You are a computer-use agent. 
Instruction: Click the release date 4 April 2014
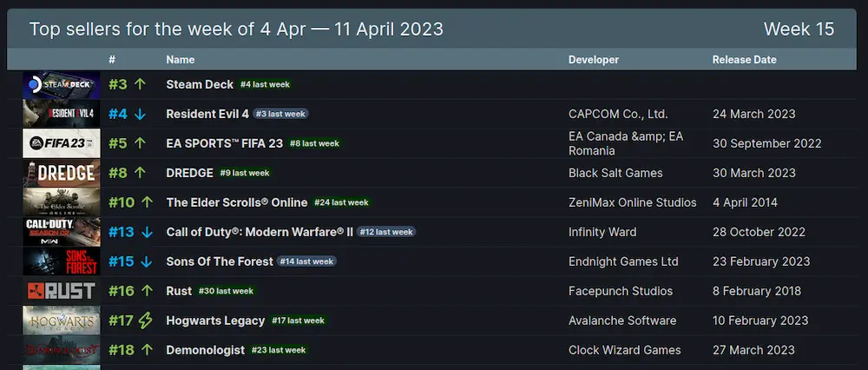(x=745, y=202)
